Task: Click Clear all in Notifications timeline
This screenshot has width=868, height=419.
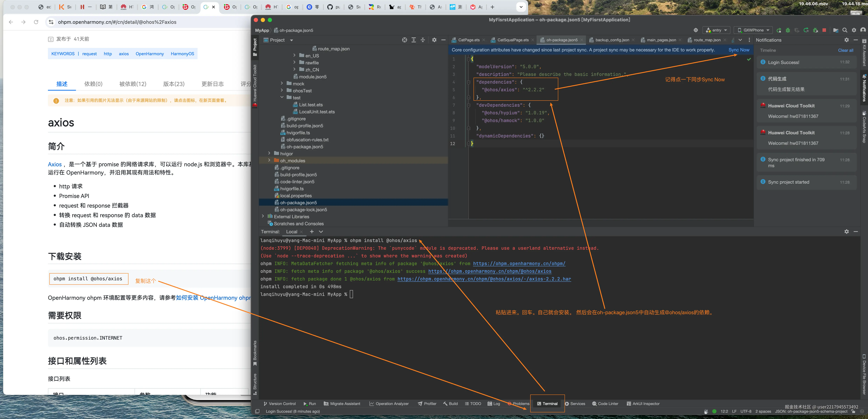Action: click(845, 51)
